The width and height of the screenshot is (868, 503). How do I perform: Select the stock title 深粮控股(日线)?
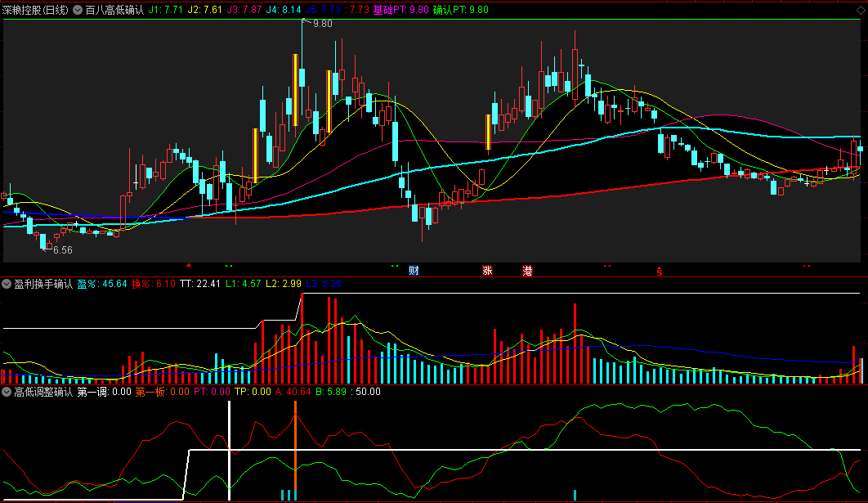click(x=35, y=10)
